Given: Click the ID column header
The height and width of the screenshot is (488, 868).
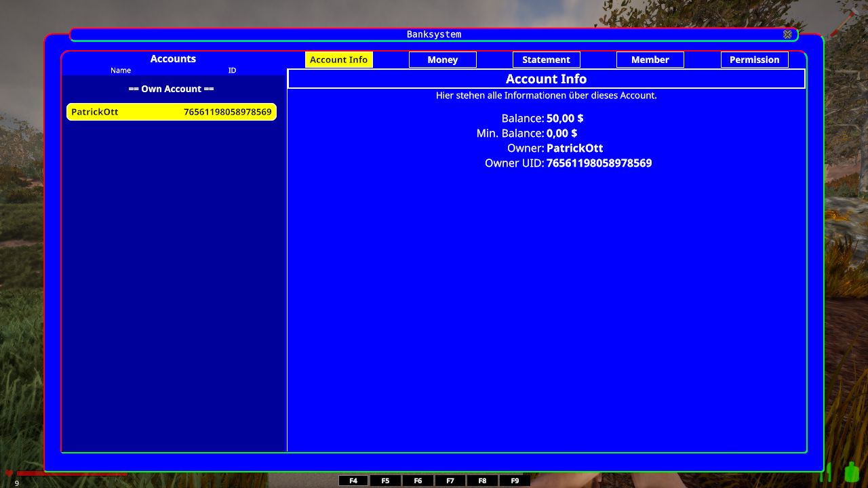Looking at the screenshot, I should tap(232, 70).
